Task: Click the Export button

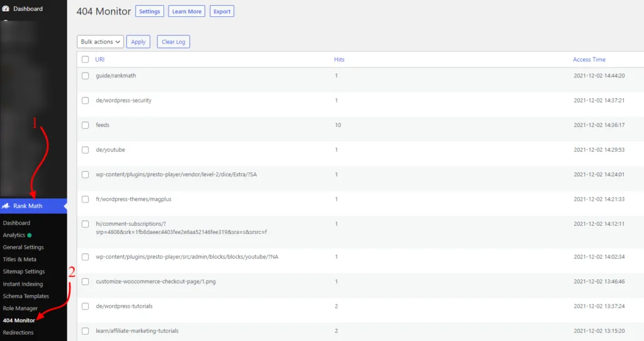Action: pyautogui.click(x=221, y=11)
